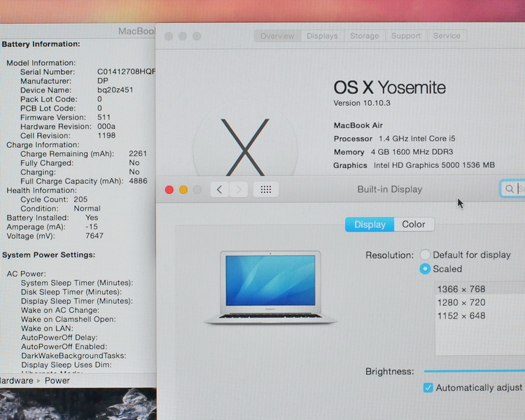Open the Displays tab in About This Mac
The width and height of the screenshot is (525, 420).
point(322,36)
